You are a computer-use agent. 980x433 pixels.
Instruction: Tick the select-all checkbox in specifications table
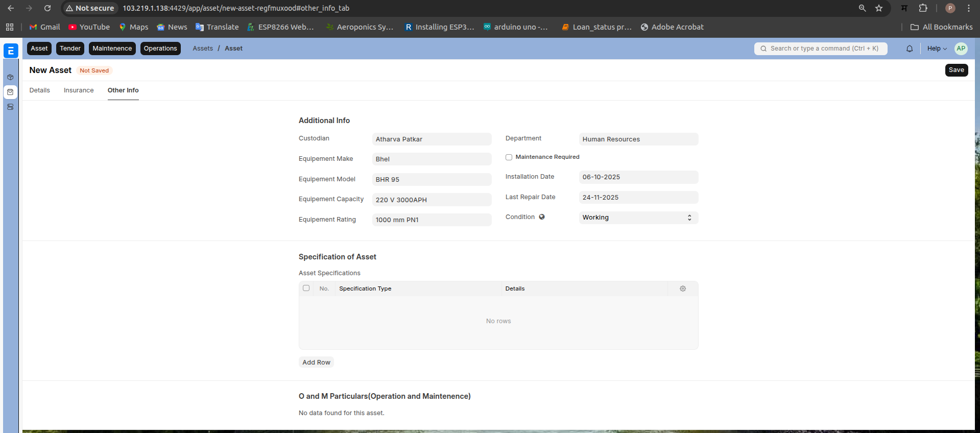tap(306, 288)
